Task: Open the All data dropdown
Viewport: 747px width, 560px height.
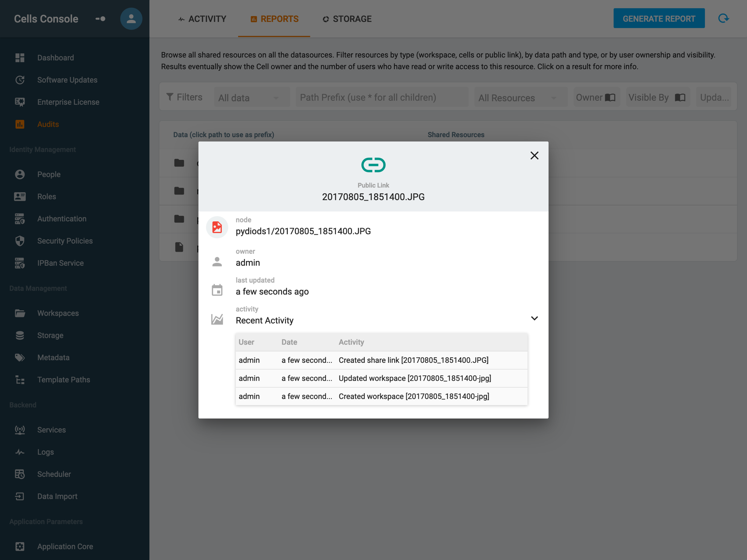Action: 252,97
